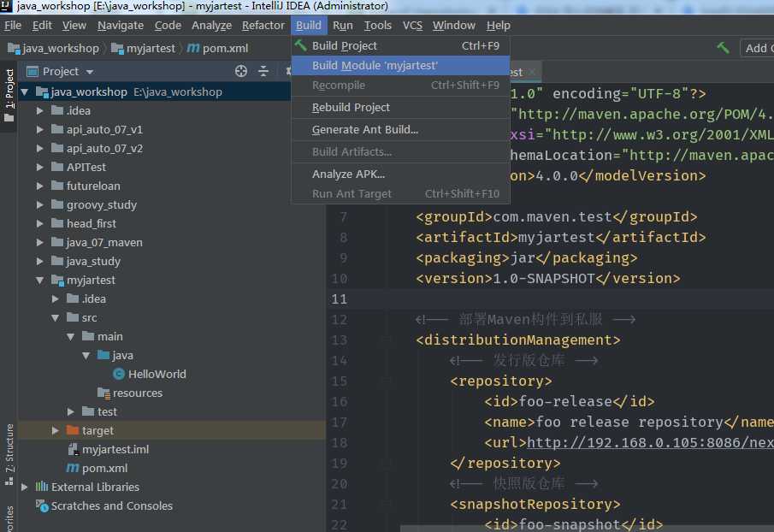Click the java_workshop breadcrumb folder icon
774x532 pixels.
coord(14,49)
